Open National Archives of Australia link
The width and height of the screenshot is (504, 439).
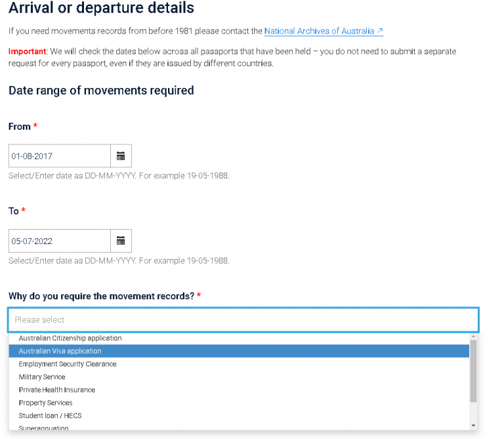[x=324, y=31]
